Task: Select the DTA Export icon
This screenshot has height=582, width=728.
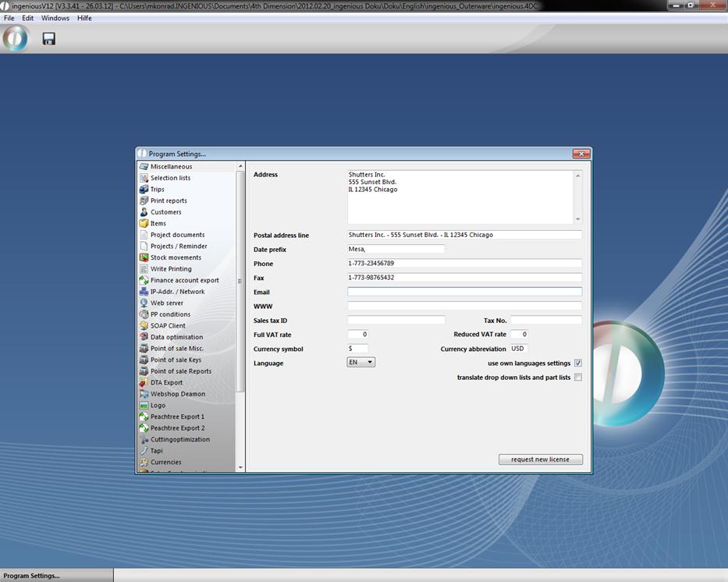Action: pos(144,382)
